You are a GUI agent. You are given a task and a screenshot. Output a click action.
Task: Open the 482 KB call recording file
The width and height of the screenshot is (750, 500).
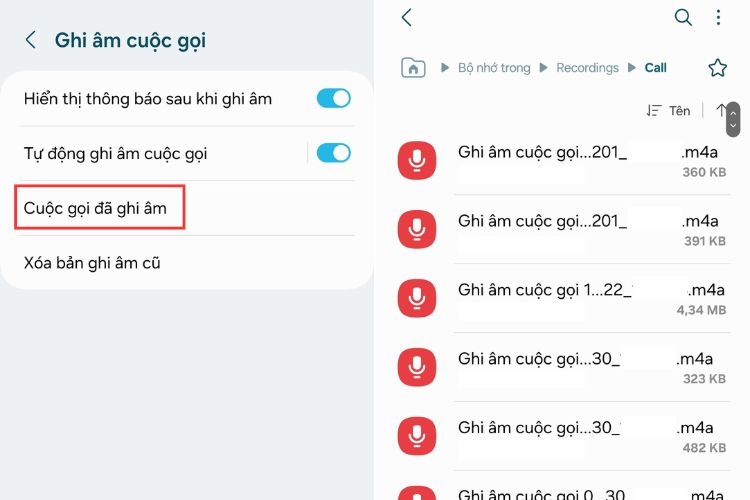[563, 436]
